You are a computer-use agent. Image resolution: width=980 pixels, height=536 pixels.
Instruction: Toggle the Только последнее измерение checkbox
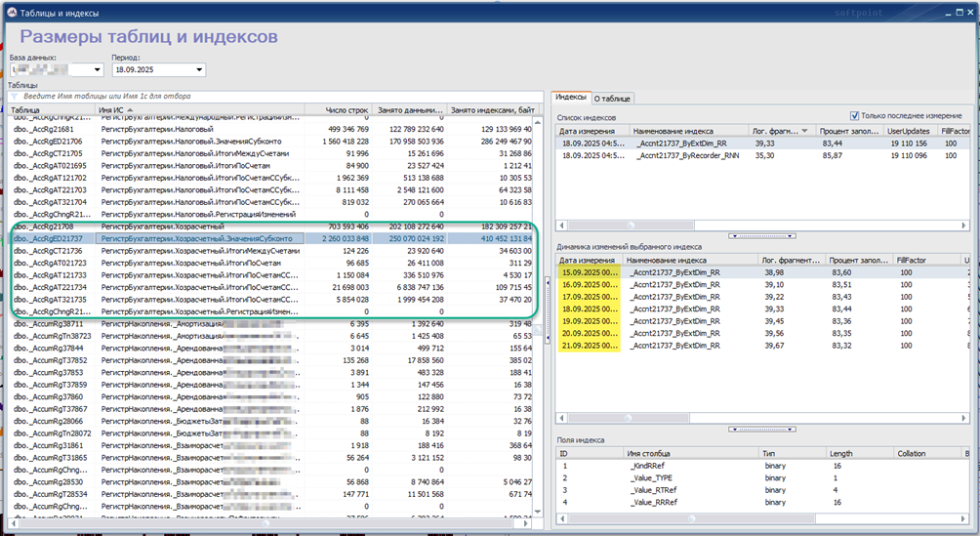pos(855,115)
